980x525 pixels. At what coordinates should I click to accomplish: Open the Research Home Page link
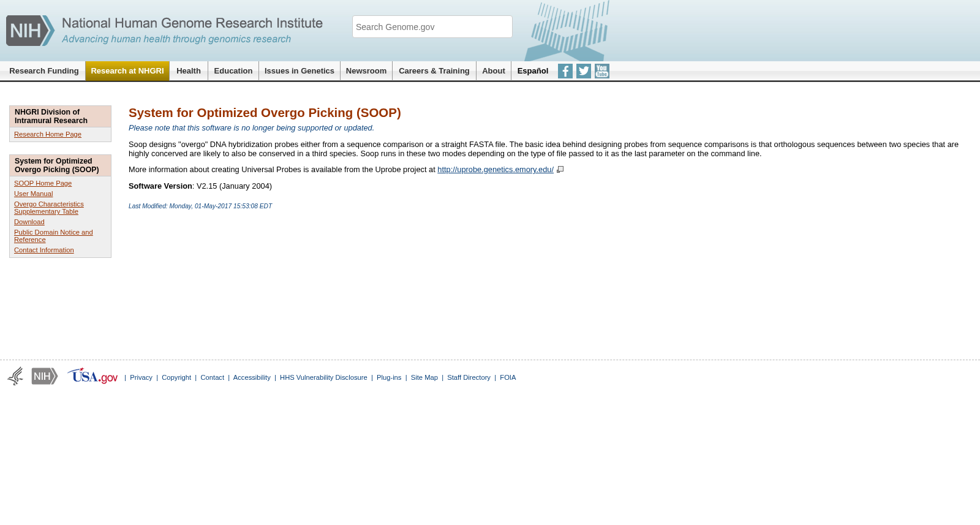48,134
